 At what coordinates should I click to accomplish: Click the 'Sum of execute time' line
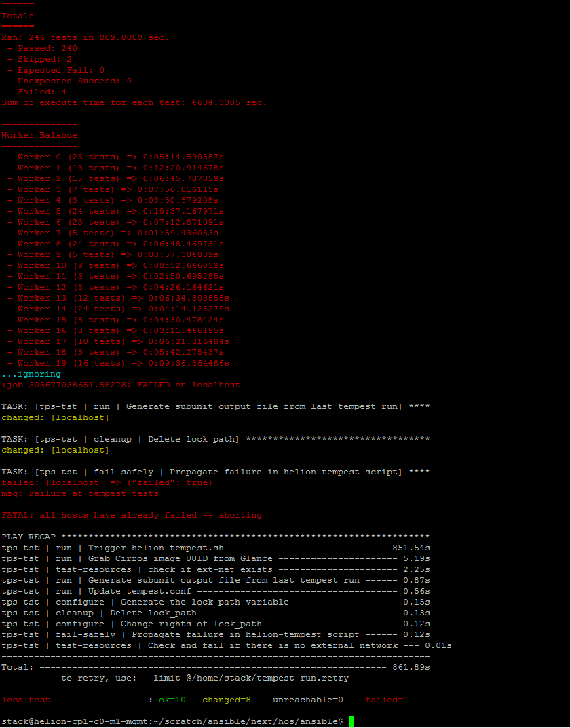click(134, 102)
